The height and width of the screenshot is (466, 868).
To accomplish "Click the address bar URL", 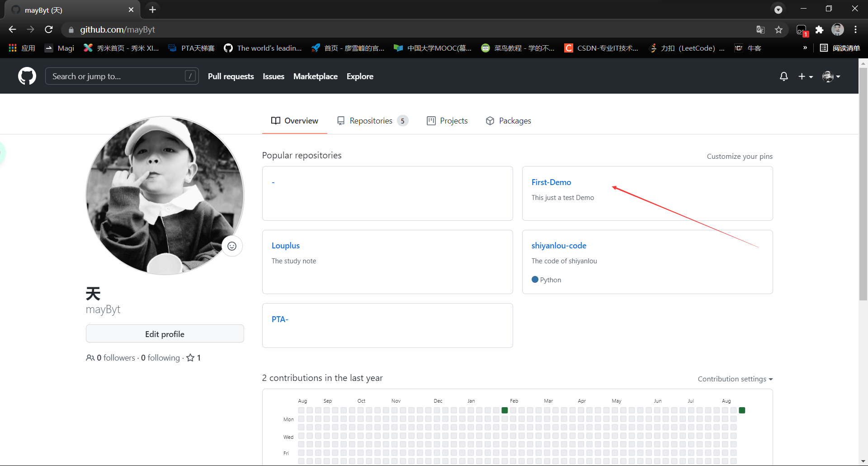I will [x=118, y=29].
